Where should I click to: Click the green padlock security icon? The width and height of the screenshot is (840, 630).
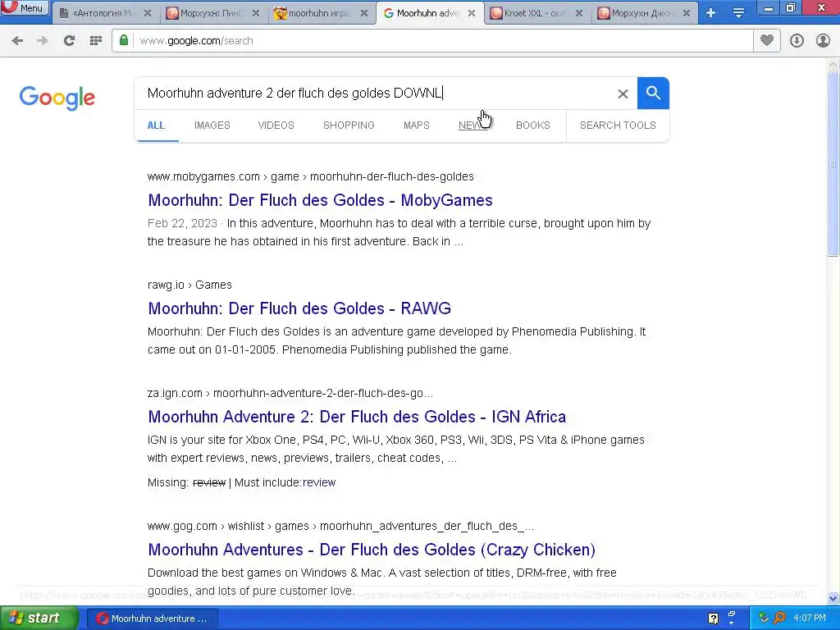pos(124,40)
